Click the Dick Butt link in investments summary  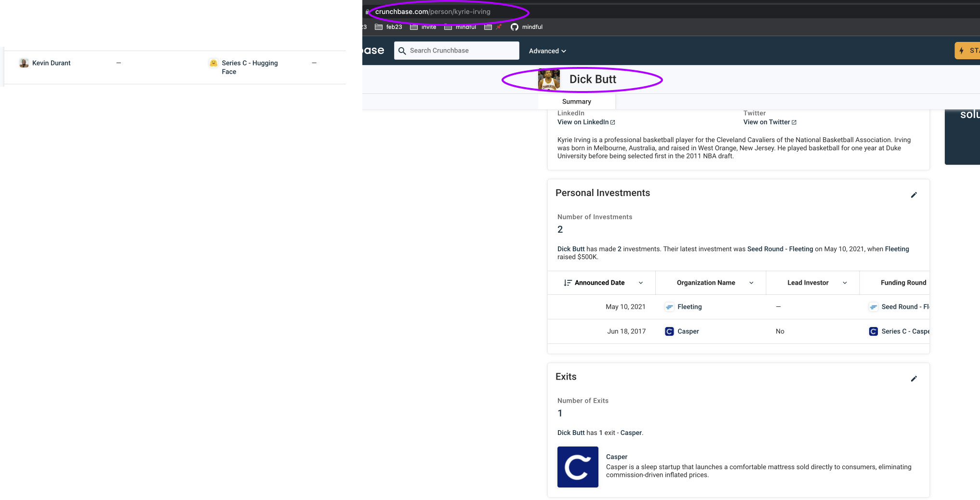571,249
